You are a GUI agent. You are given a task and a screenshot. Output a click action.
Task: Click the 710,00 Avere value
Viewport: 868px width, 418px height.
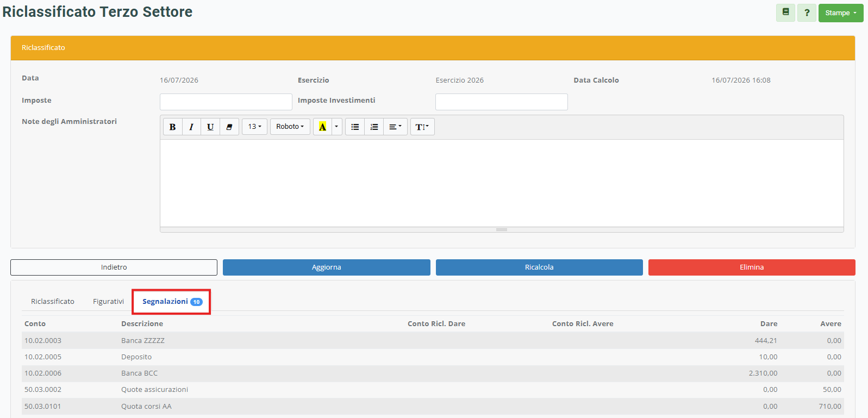pyautogui.click(x=830, y=407)
